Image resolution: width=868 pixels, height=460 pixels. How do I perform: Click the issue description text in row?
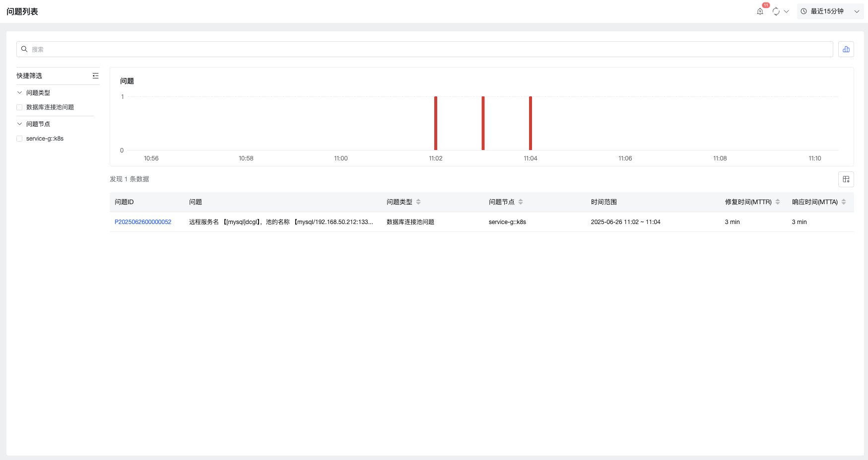(x=281, y=222)
